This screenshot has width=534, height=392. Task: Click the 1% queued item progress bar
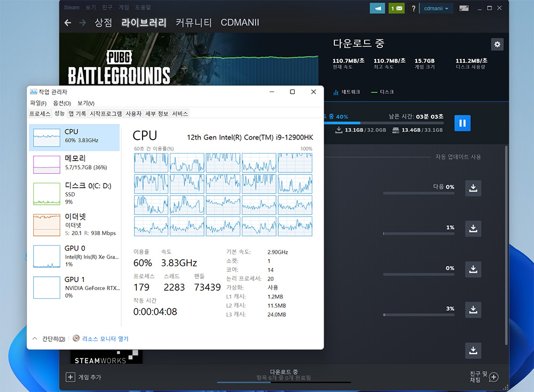419,234
